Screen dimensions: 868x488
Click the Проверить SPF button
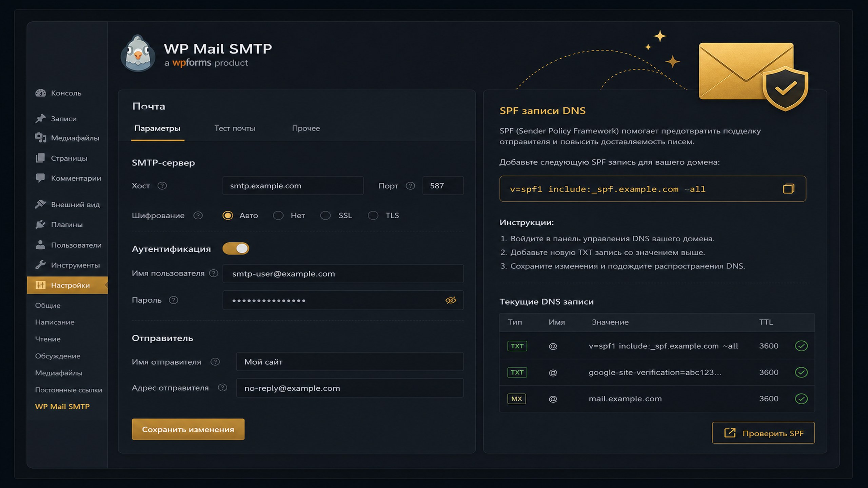coord(763,433)
